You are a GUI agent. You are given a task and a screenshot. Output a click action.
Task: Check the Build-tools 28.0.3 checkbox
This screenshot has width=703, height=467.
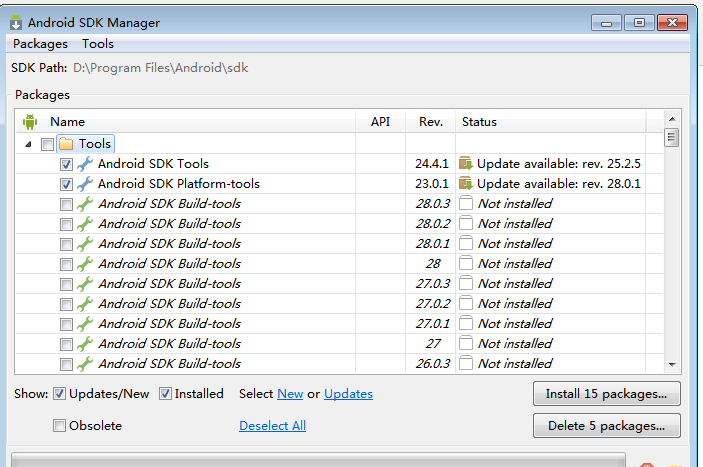(66, 204)
